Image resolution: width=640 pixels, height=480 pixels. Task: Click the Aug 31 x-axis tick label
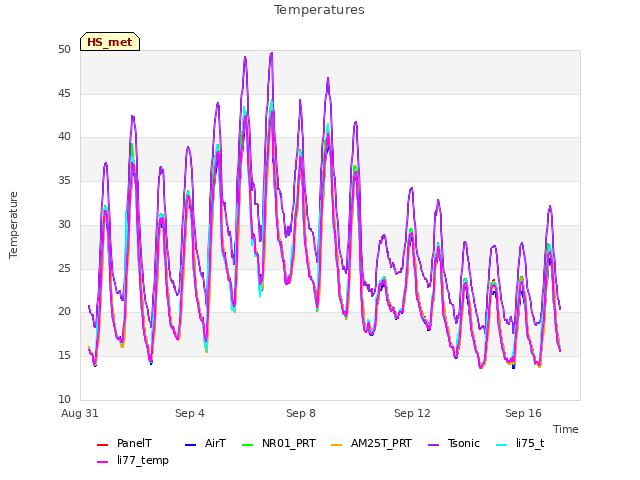[80, 413]
